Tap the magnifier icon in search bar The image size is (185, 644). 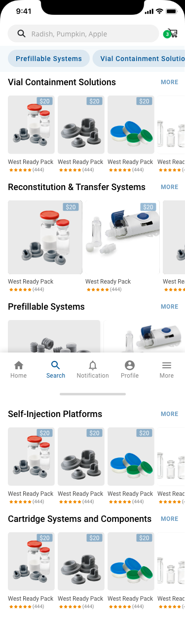click(x=21, y=33)
